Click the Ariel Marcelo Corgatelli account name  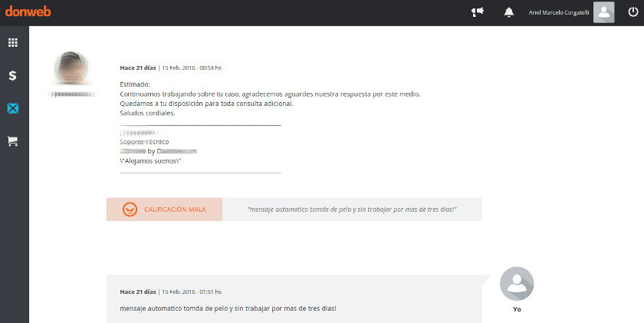point(559,12)
